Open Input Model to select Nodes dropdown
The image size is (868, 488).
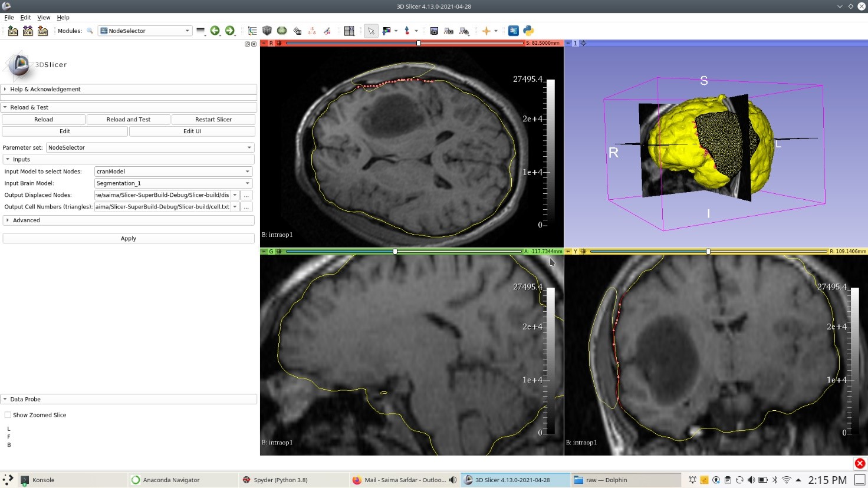pyautogui.click(x=173, y=172)
